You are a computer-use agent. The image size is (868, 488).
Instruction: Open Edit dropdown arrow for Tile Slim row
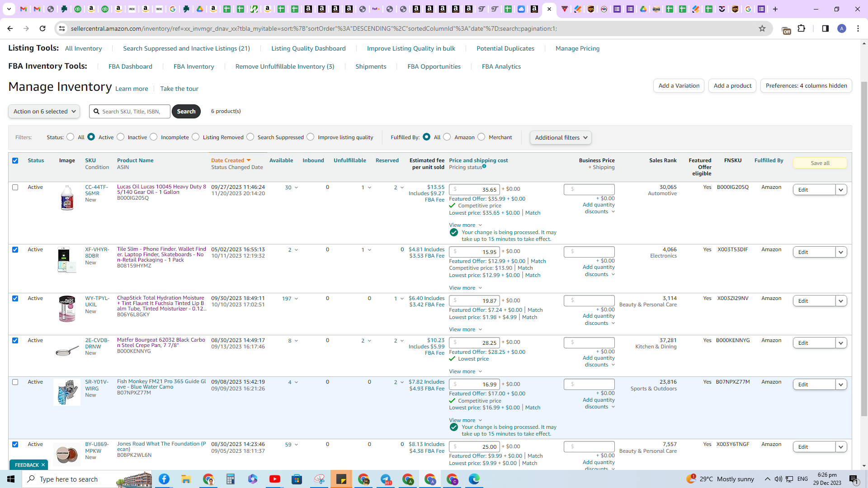[841, 252]
